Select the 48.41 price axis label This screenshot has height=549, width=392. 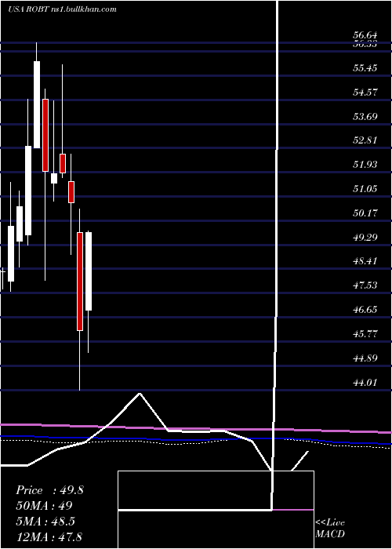(365, 261)
